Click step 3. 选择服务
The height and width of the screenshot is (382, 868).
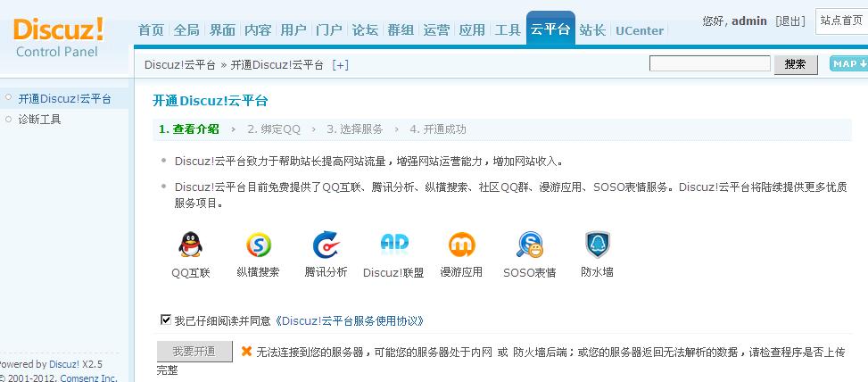[x=354, y=129]
